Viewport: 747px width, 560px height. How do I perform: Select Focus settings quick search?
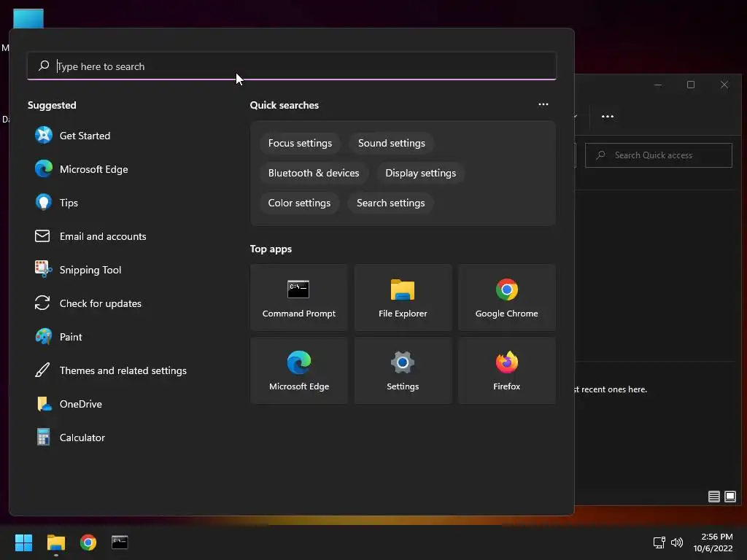click(x=300, y=144)
